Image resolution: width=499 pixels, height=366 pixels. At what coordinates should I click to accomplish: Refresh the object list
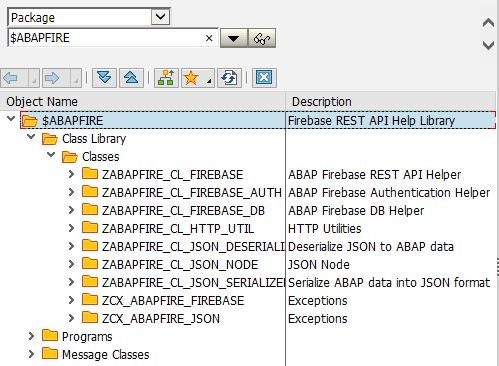click(x=229, y=78)
